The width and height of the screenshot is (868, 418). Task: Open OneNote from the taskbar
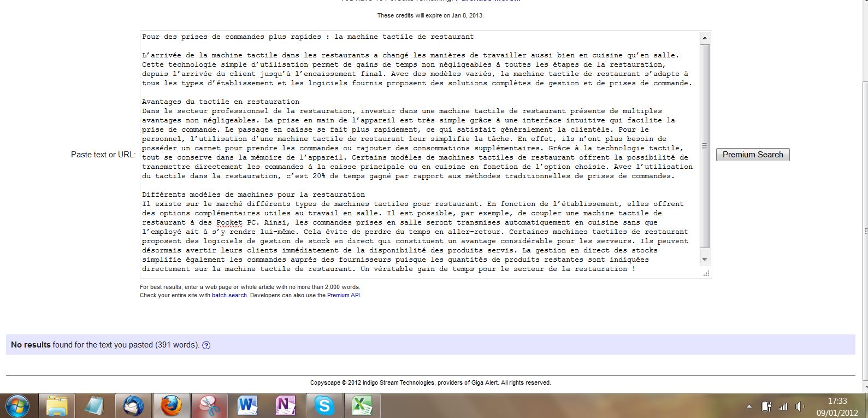286,406
